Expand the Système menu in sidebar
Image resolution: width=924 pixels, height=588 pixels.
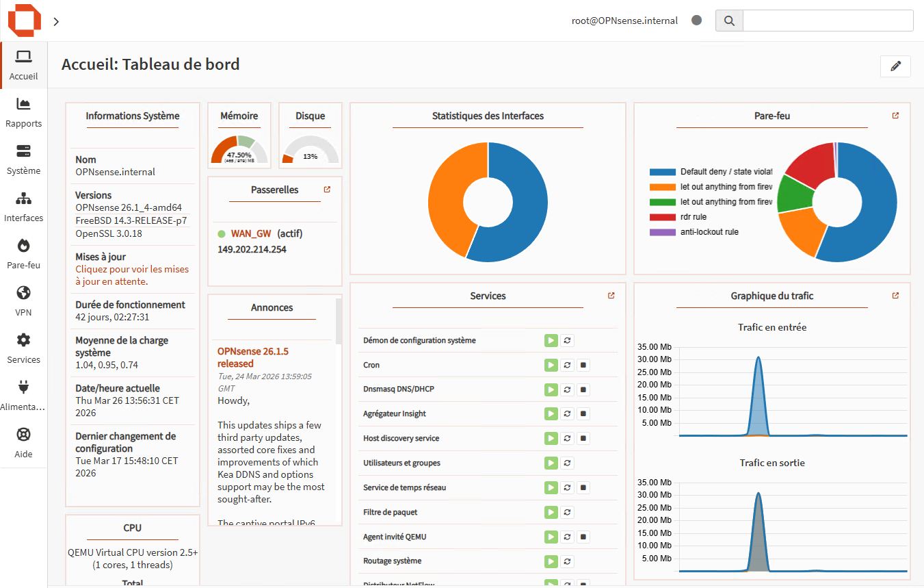point(23,159)
